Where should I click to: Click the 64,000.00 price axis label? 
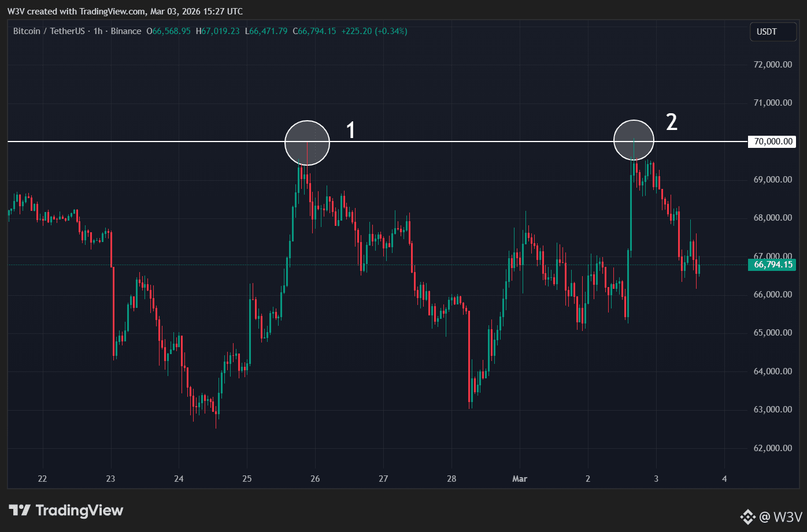pos(772,371)
